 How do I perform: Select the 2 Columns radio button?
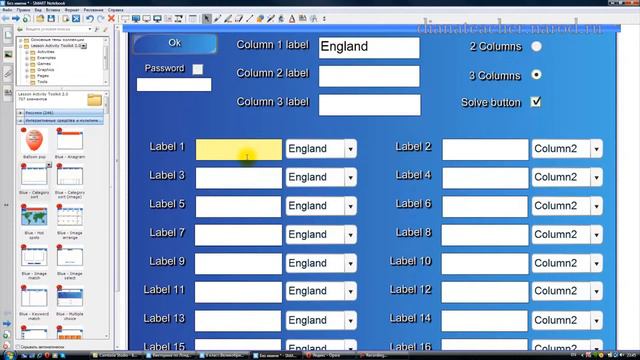click(x=536, y=47)
